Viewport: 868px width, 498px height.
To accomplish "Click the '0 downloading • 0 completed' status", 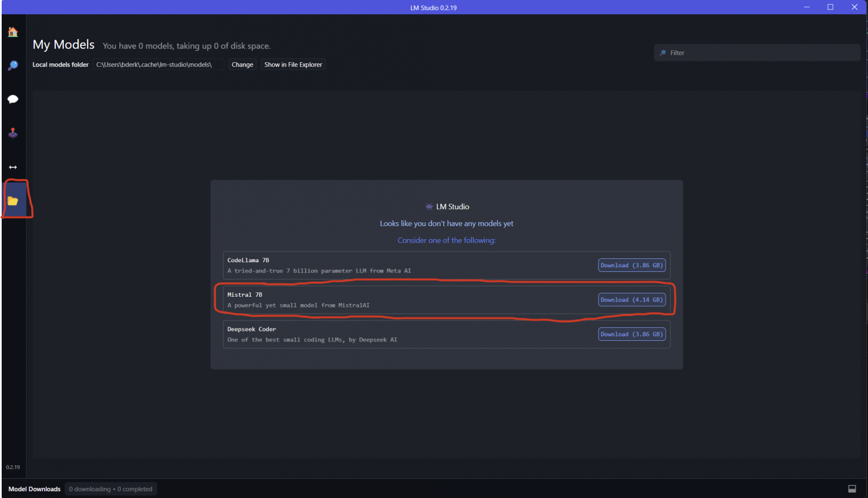I will (111, 489).
